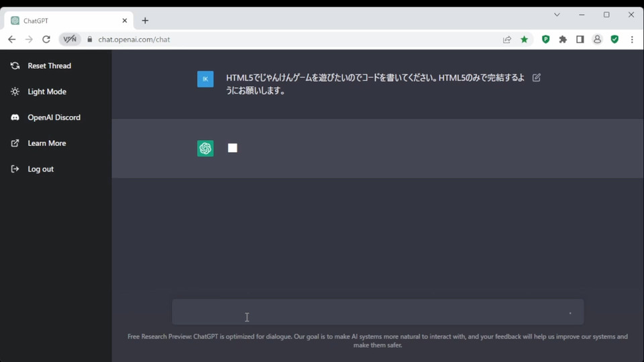This screenshot has height=362, width=644.
Task: Open the green P shield extension
Action: pos(545,40)
